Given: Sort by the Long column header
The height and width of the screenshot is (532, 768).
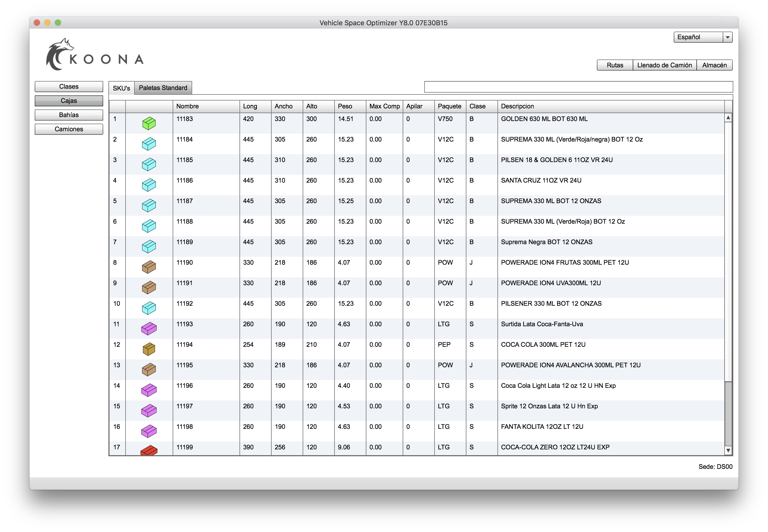Looking at the screenshot, I should pos(255,106).
